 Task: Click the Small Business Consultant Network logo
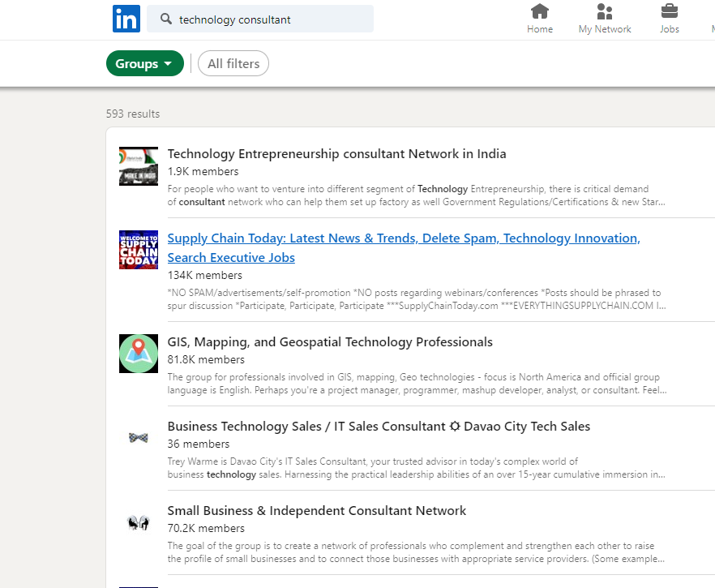pos(138,522)
